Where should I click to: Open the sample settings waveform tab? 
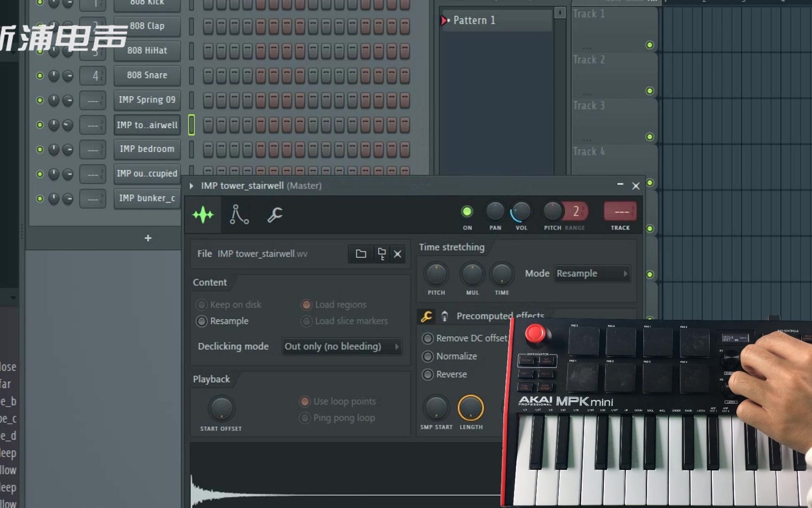[203, 215]
